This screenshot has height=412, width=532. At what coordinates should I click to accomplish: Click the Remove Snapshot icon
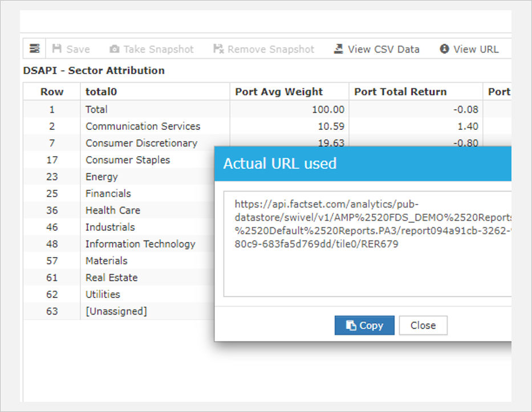click(x=218, y=49)
